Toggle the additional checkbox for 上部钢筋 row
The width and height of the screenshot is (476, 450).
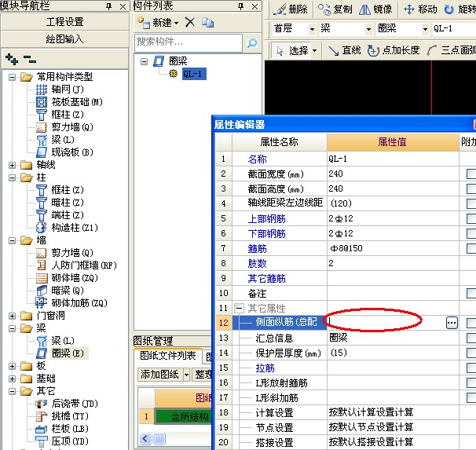coord(471,219)
